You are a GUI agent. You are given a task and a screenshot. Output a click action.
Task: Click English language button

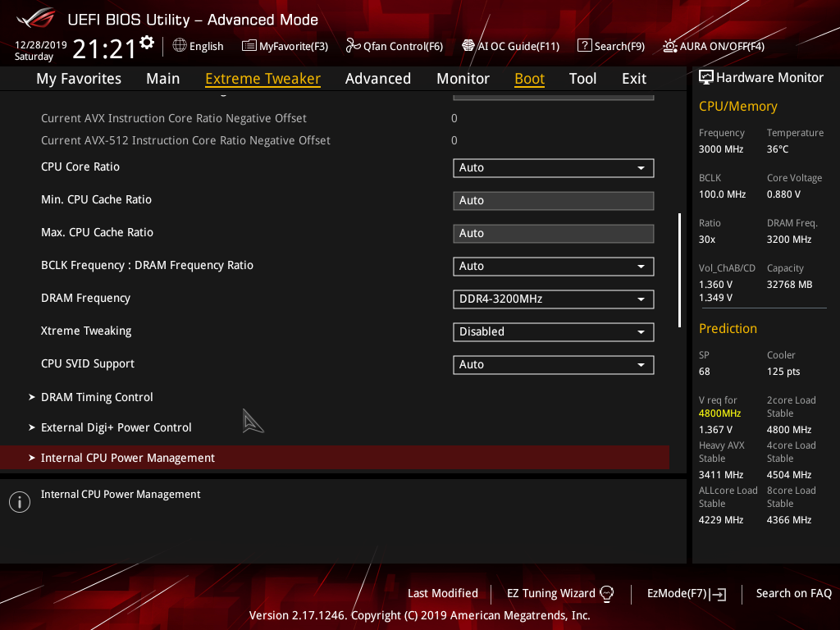coord(199,46)
